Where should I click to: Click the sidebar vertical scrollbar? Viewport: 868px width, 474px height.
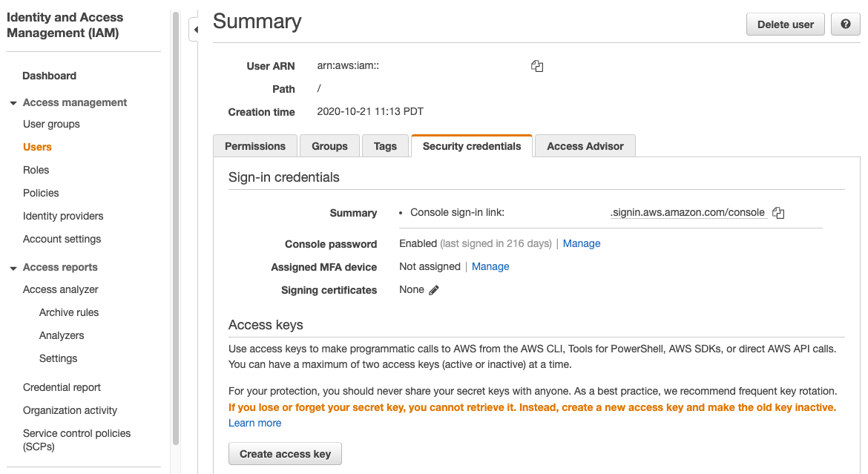click(176, 228)
